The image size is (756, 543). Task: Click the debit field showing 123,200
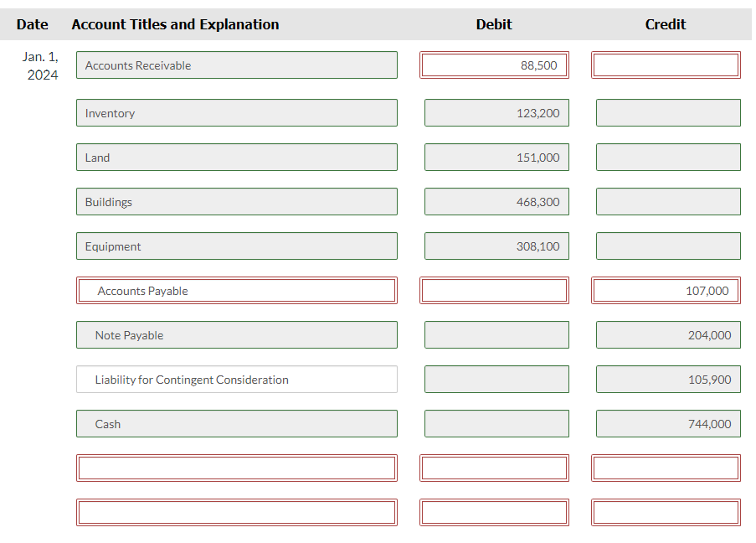pyautogui.click(x=496, y=112)
